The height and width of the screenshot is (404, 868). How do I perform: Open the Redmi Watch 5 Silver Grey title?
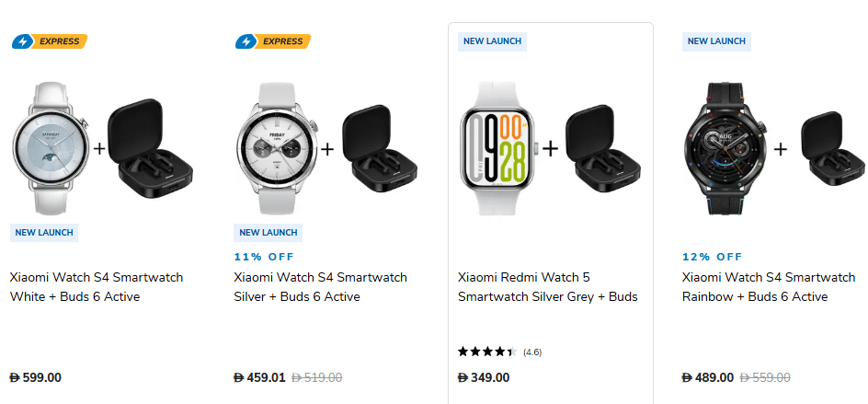click(x=548, y=287)
